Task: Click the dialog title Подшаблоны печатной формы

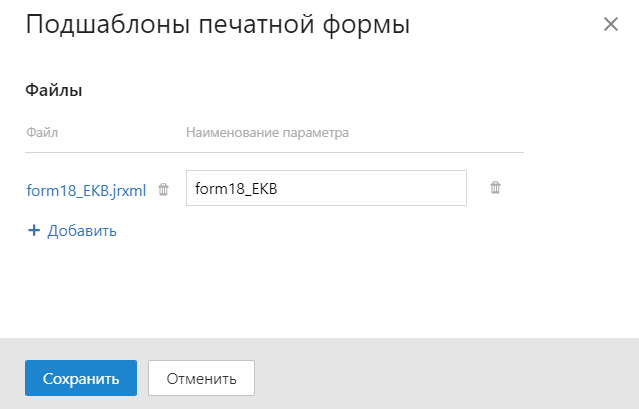Action: pos(218,24)
